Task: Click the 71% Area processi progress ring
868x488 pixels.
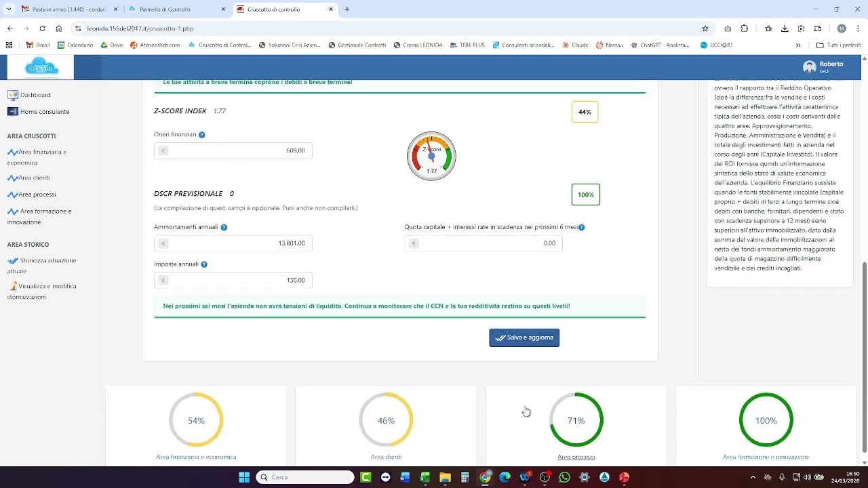Action: coord(576,420)
